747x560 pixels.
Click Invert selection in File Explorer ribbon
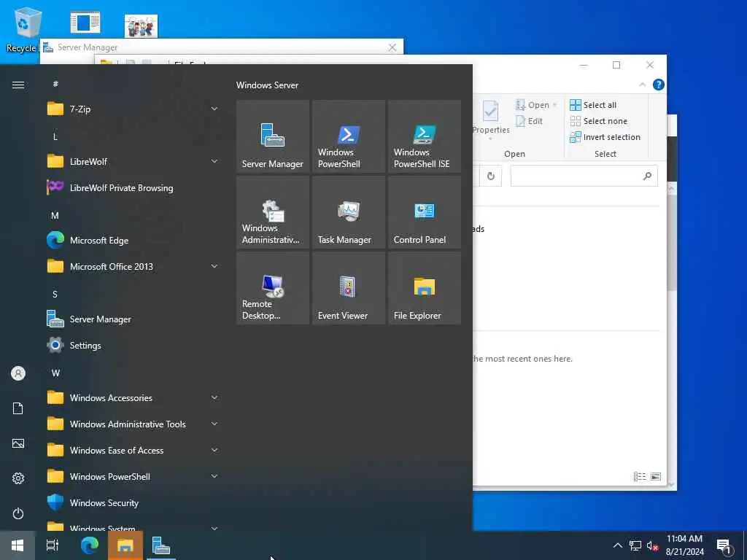click(x=605, y=137)
